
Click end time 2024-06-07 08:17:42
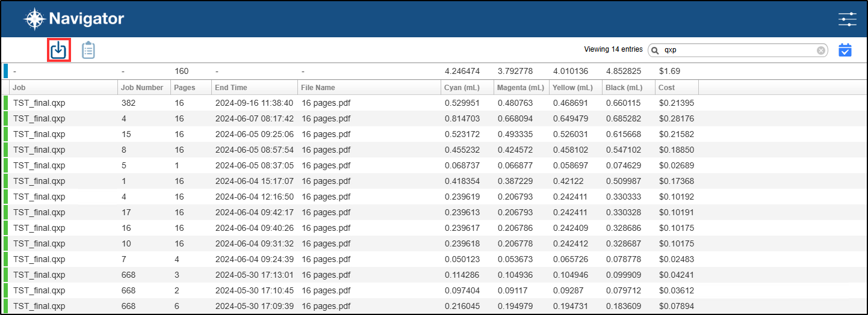254,118
